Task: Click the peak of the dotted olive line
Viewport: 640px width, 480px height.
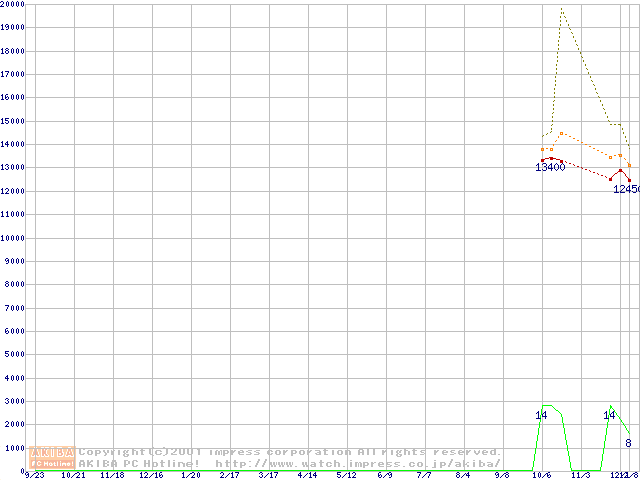Action: click(x=561, y=10)
